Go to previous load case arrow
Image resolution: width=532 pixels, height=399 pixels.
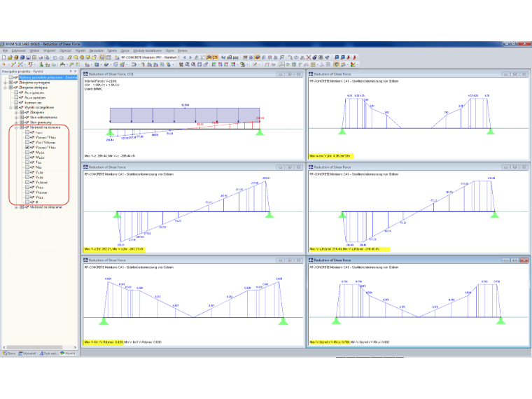point(184,57)
